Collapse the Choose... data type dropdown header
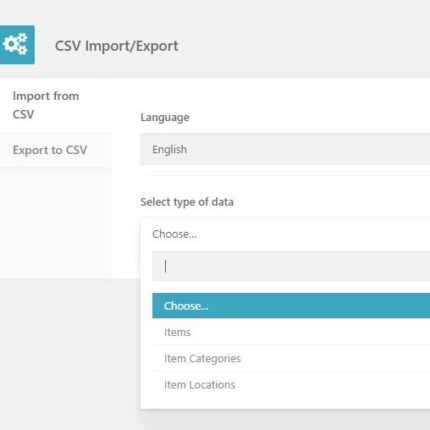This screenshot has height=430, width=430. click(285, 234)
